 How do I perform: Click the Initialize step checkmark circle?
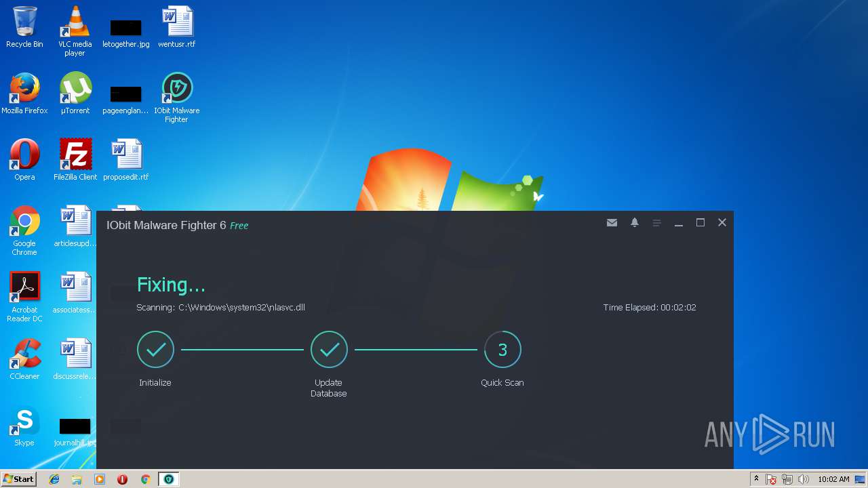tap(155, 350)
